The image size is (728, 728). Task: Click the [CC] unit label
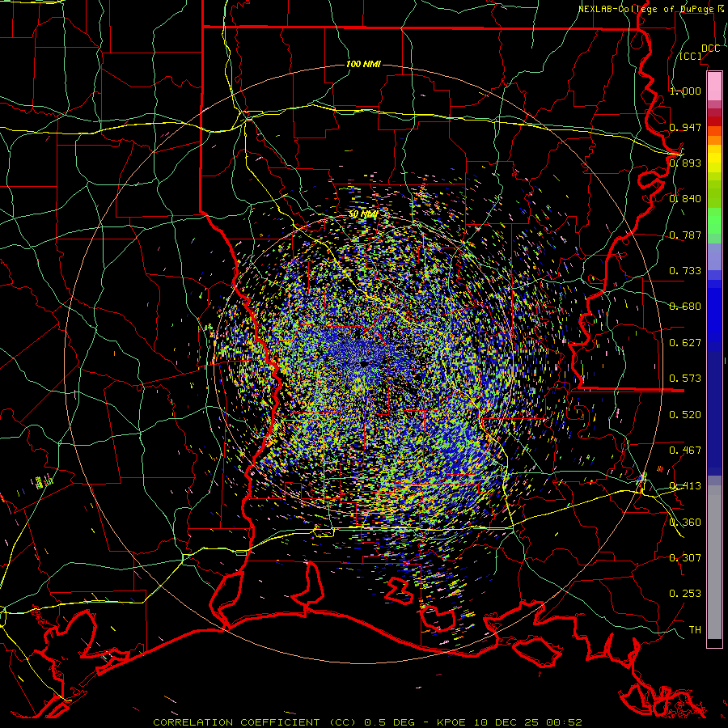[691, 56]
